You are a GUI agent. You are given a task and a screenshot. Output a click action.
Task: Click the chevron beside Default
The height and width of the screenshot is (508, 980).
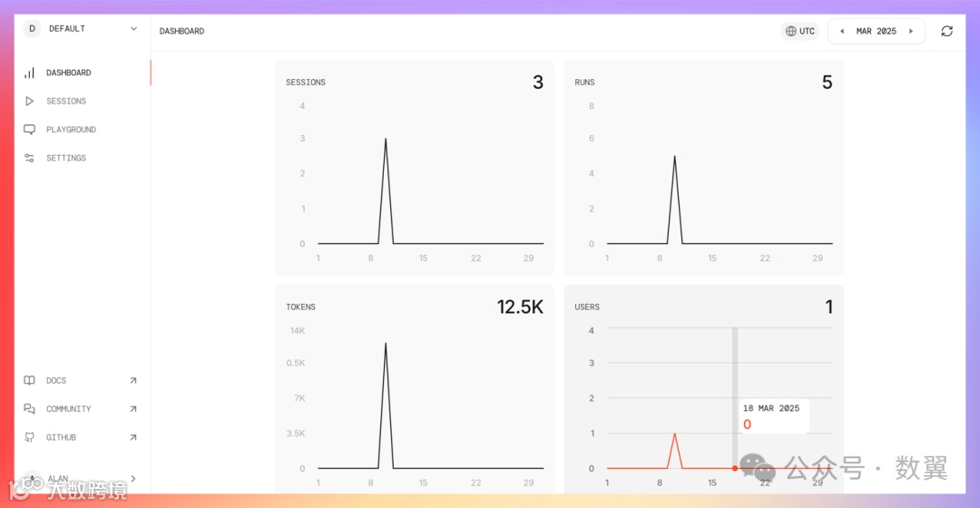click(133, 29)
